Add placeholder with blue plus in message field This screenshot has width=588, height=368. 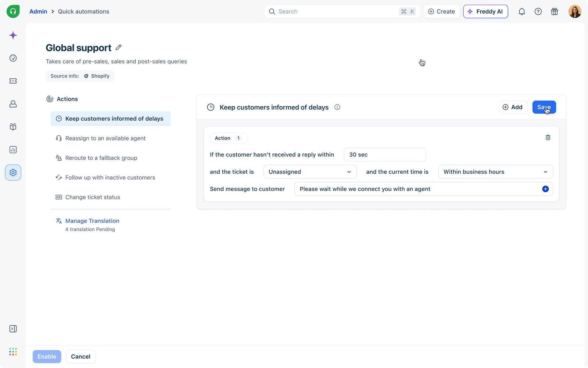tap(545, 189)
